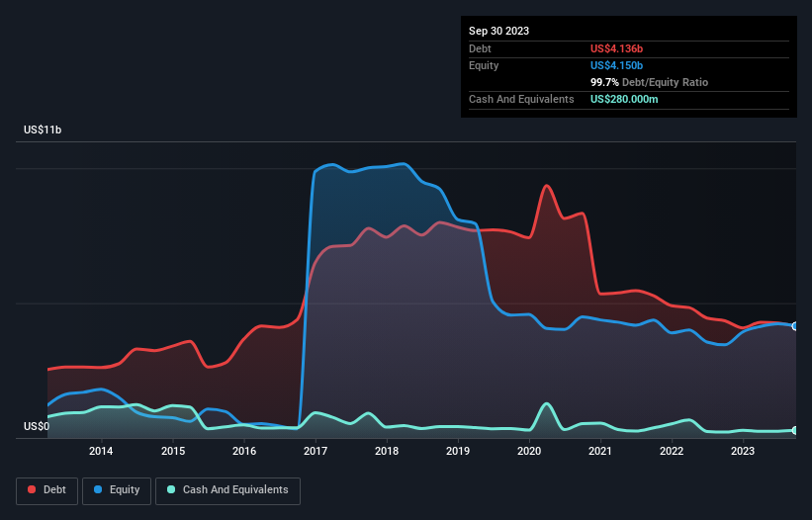Click the 2014 x-axis label
Viewport: 812px width, 520px height.
pos(101,451)
